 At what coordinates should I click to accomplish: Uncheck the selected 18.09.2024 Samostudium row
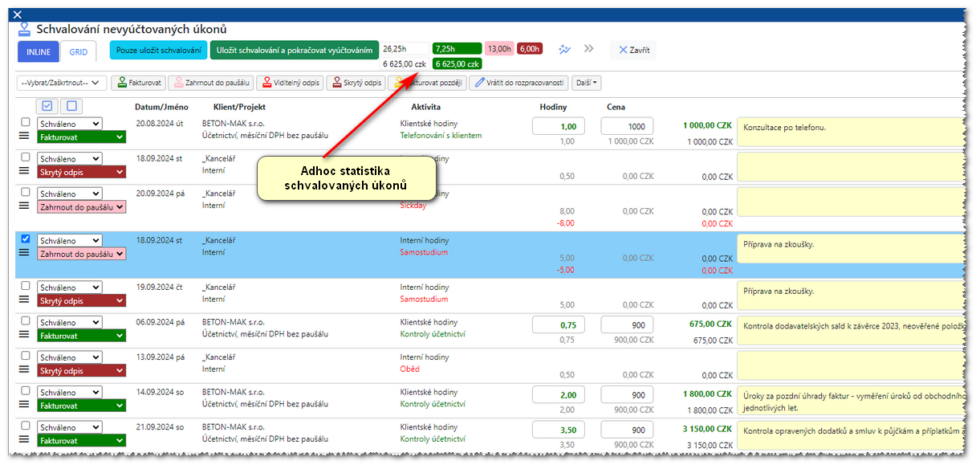[25, 239]
